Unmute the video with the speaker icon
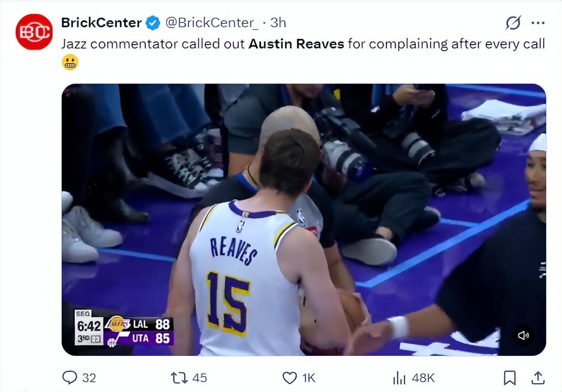The image size is (562, 392). (x=523, y=336)
